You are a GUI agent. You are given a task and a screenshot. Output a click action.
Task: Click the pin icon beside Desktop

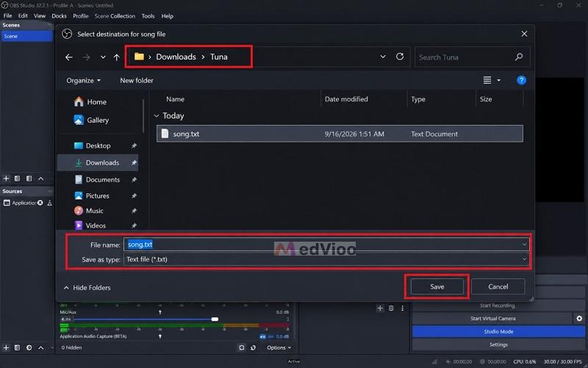134,145
